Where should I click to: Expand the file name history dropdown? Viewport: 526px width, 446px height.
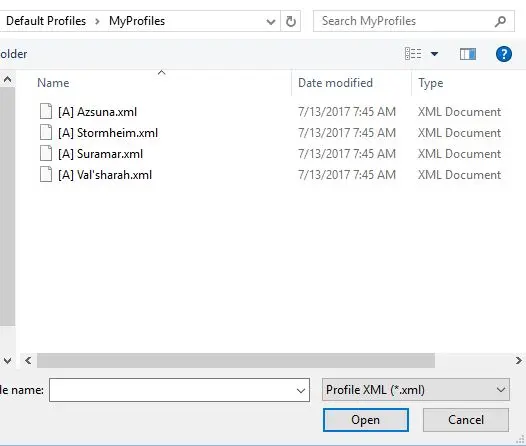coord(301,390)
